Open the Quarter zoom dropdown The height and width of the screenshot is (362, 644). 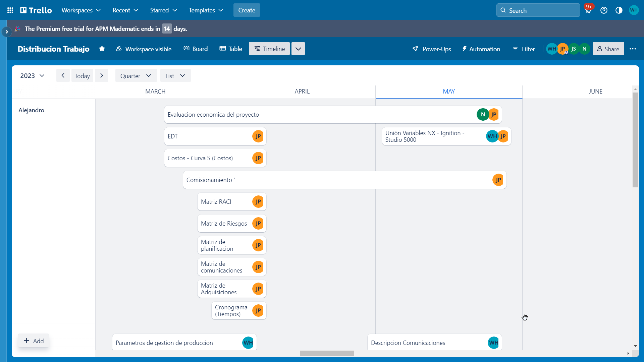136,76
